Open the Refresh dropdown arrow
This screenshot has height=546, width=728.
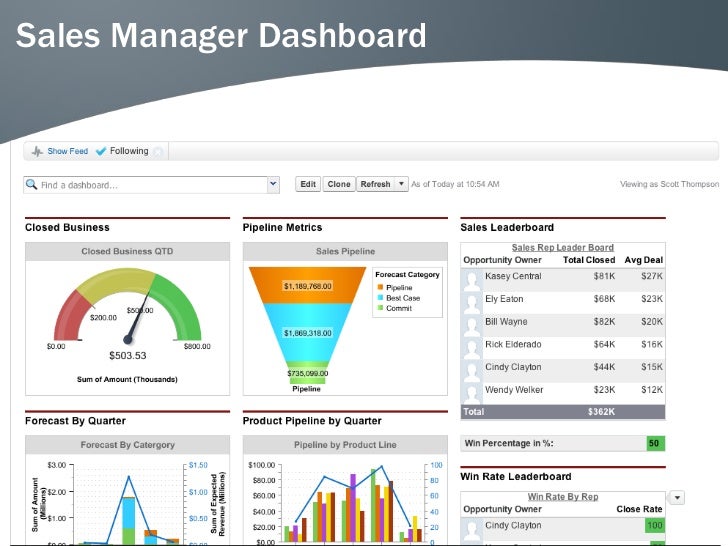coord(401,184)
